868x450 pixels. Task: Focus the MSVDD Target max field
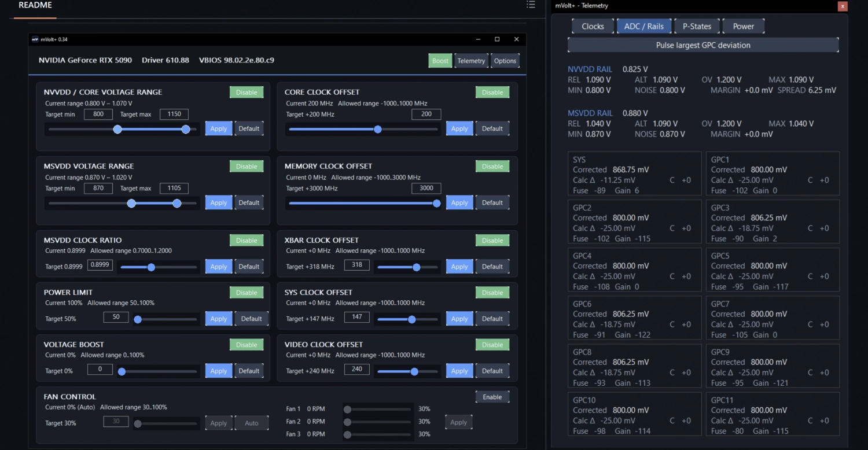click(x=174, y=188)
